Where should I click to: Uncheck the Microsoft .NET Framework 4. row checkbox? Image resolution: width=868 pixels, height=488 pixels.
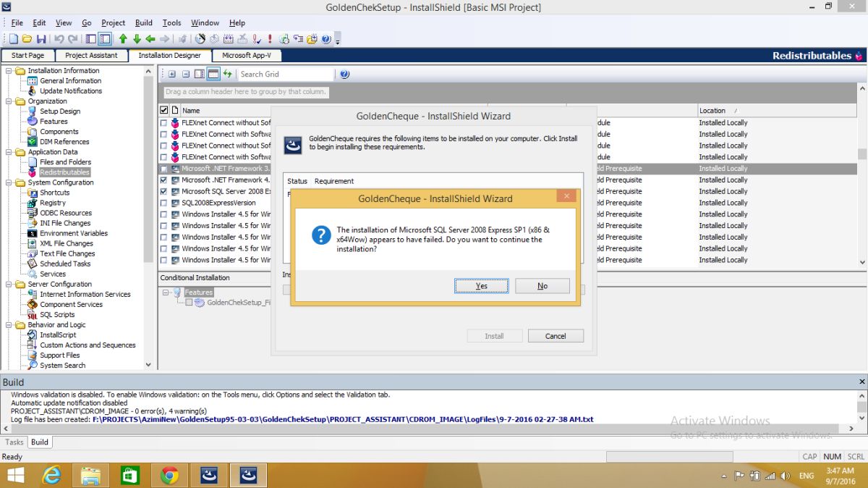pyautogui.click(x=163, y=180)
